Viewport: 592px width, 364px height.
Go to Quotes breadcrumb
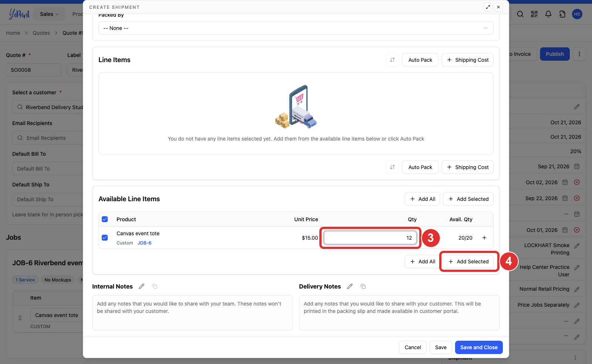tap(41, 33)
